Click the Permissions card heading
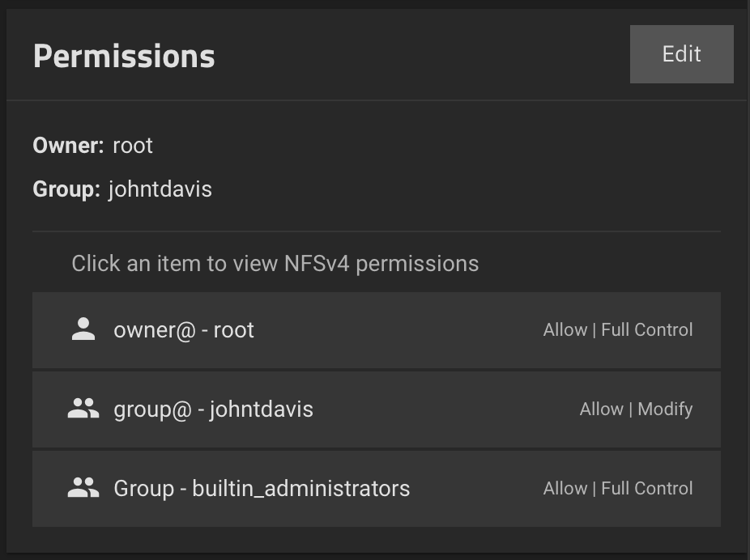750x560 pixels. 124,57
